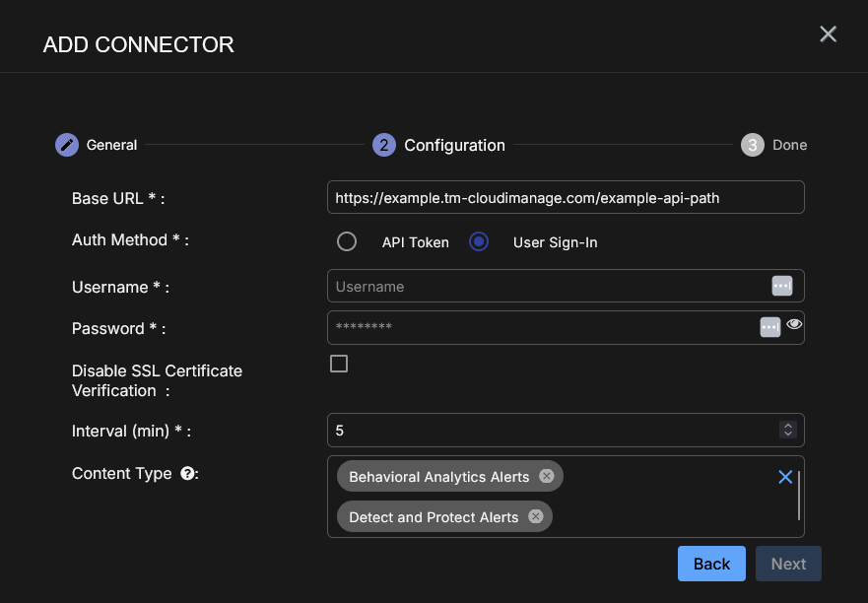Remove the Detect and Protect Alerts tag
The height and width of the screenshot is (603, 868).
pos(535,517)
